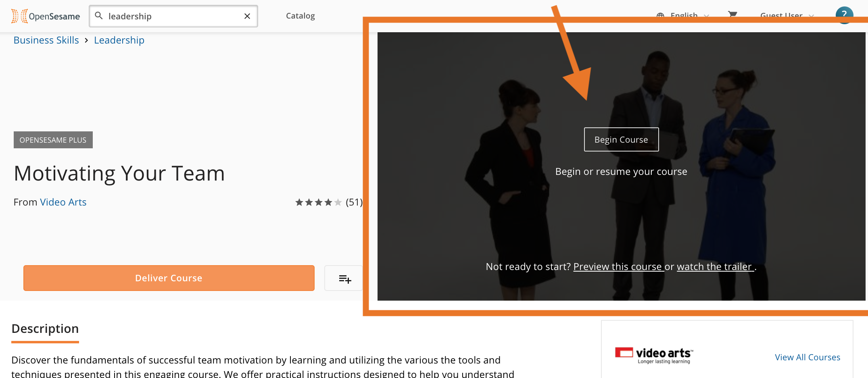Open the Preview this course link

618,266
